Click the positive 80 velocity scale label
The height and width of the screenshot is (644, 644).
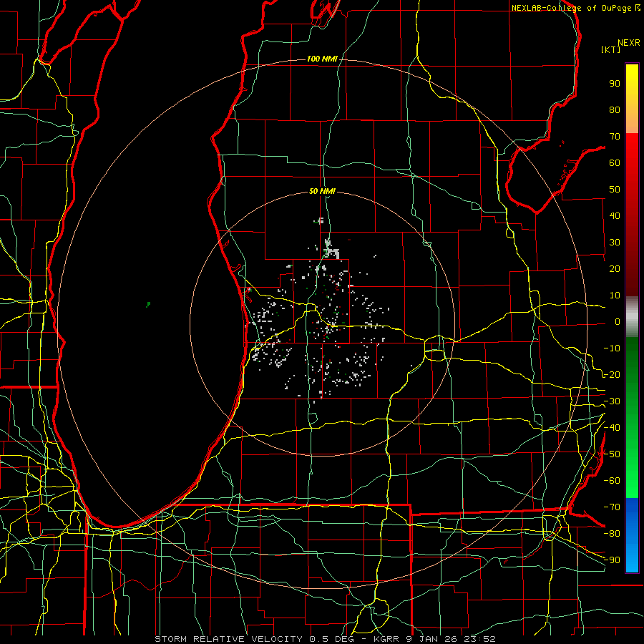pos(615,109)
